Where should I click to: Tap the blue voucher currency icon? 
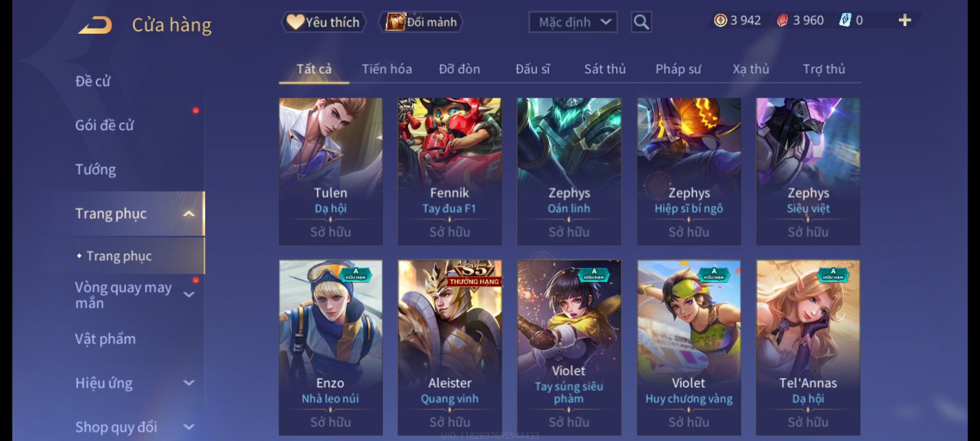click(x=845, y=20)
